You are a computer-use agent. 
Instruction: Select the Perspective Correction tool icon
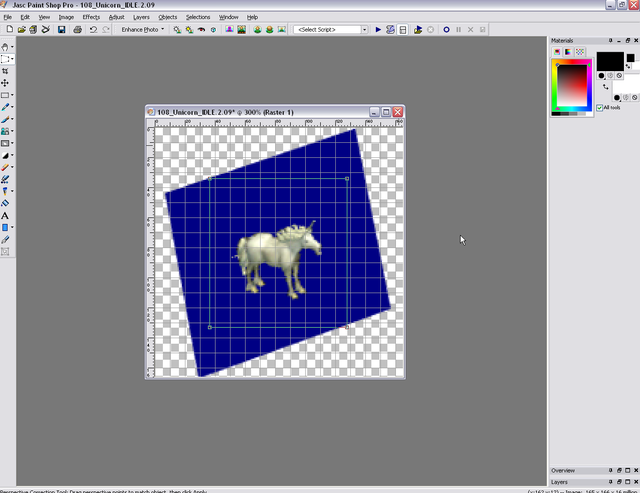pos(5,59)
